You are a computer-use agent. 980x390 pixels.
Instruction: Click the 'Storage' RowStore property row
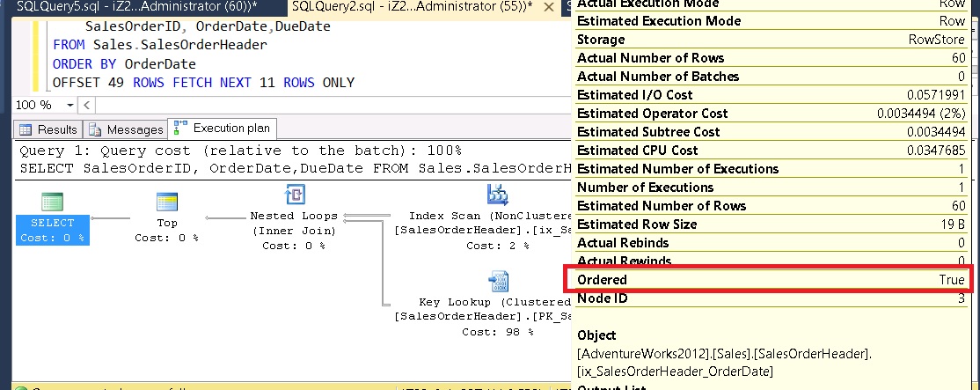771,40
